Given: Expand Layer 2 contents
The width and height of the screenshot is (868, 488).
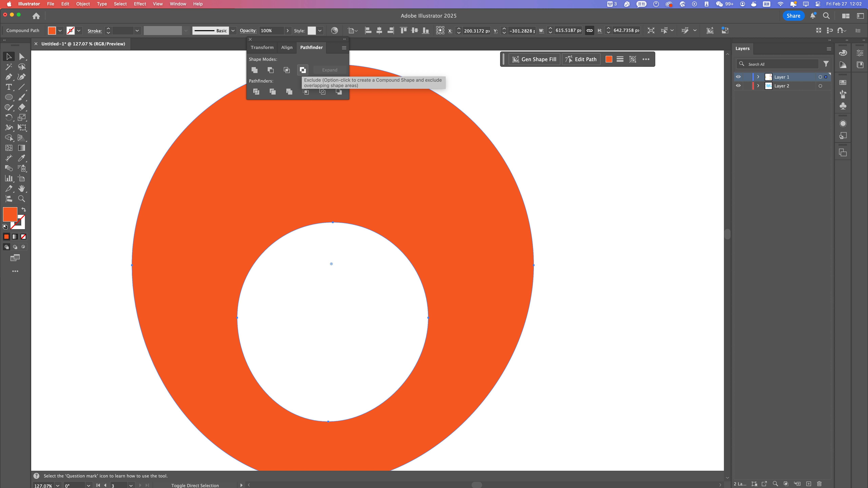Looking at the screenshot, I should 758,86.
